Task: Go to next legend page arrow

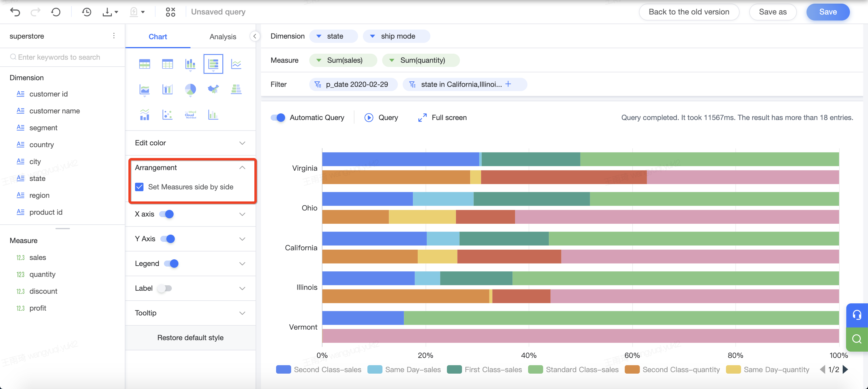Action: [845, 369]
